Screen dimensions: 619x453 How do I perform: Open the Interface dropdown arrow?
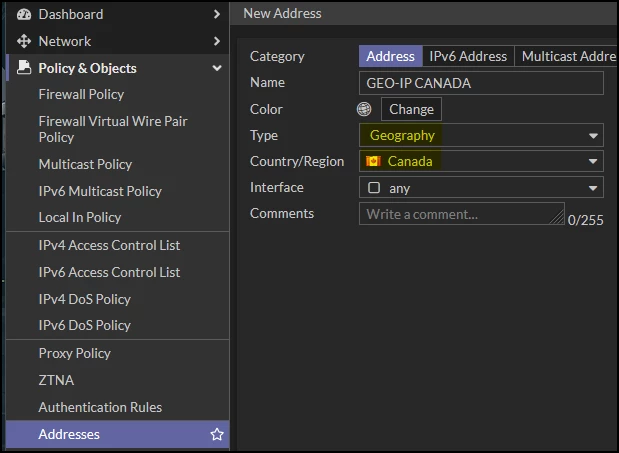pyautogui.click(x=593, y=188)
